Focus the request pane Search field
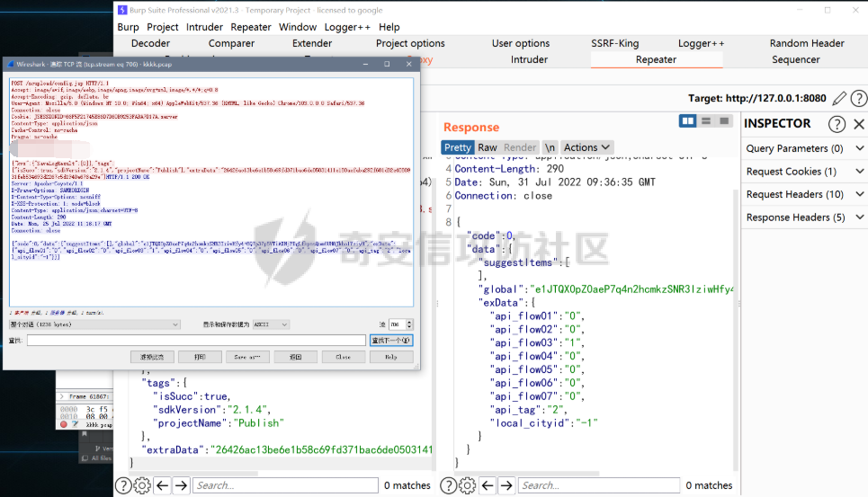Viewport: 868px width, 497px height. click(285, 485)
